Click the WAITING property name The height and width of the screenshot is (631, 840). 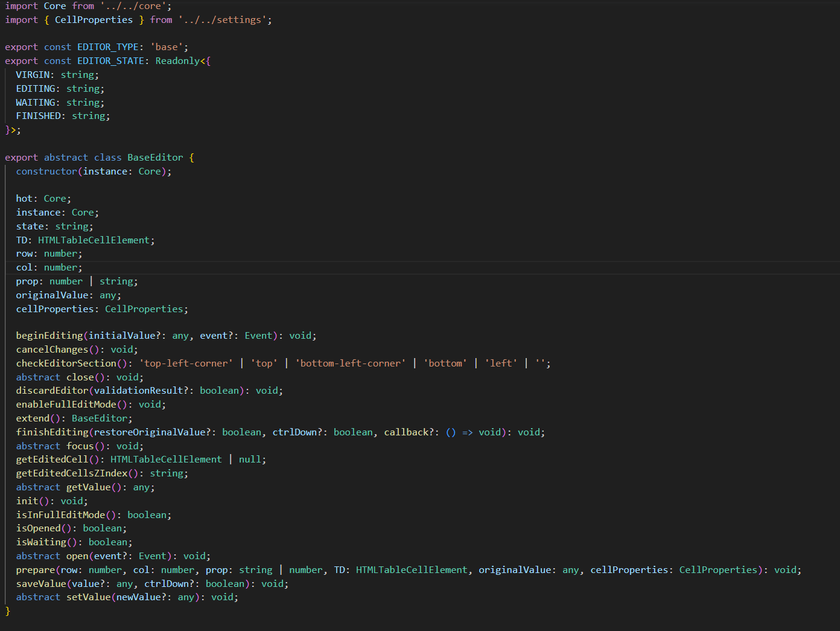tap(36, 103)
